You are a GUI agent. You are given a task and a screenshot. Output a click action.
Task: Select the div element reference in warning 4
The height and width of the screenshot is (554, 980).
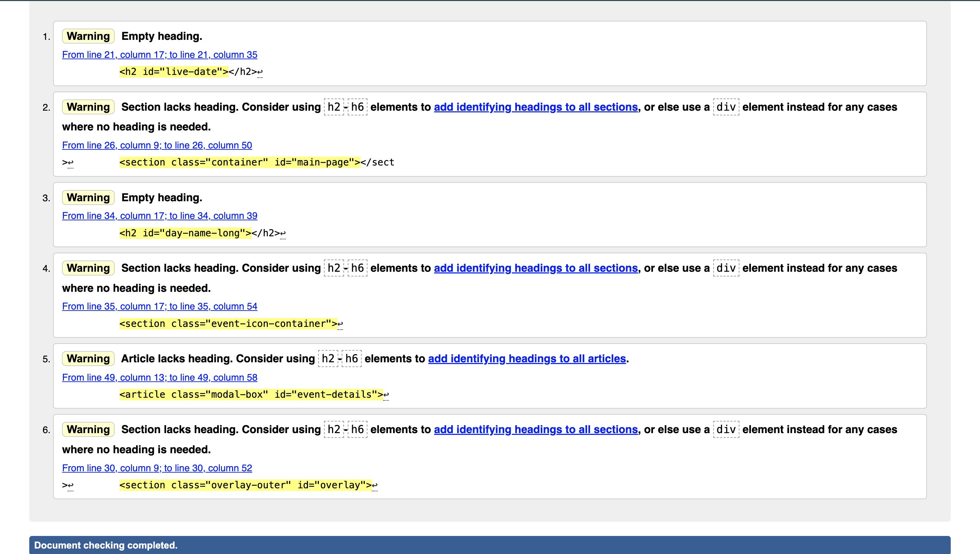725,268
